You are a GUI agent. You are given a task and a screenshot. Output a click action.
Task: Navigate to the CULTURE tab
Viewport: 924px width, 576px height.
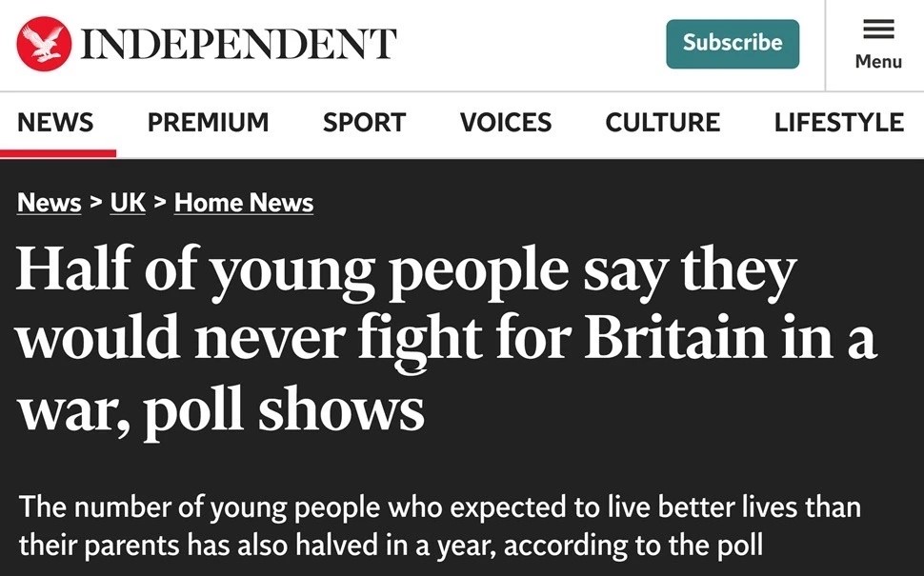pyautogui.click(x=663, y=123)
